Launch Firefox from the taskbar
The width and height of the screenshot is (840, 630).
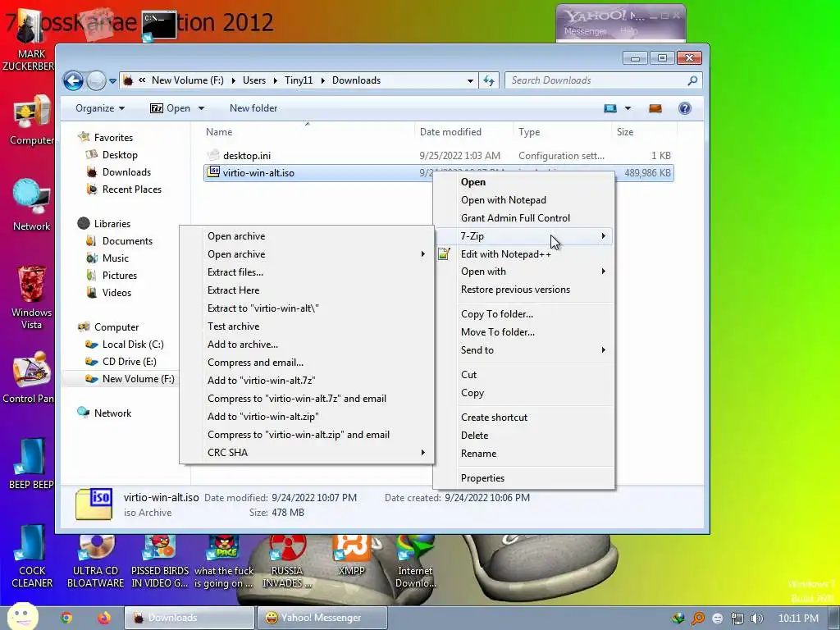(104, 618)
